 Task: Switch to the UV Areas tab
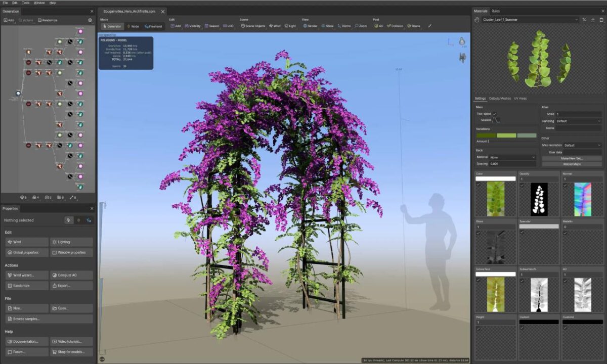point(521,99)
